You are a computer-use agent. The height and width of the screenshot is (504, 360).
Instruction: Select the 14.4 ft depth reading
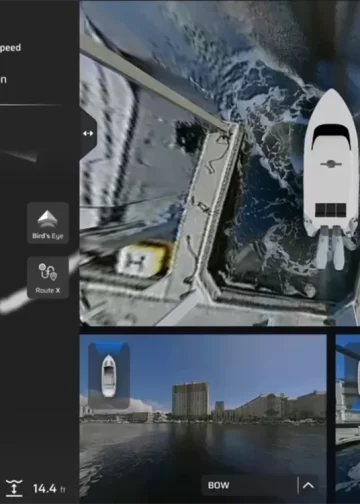(49, 489)
